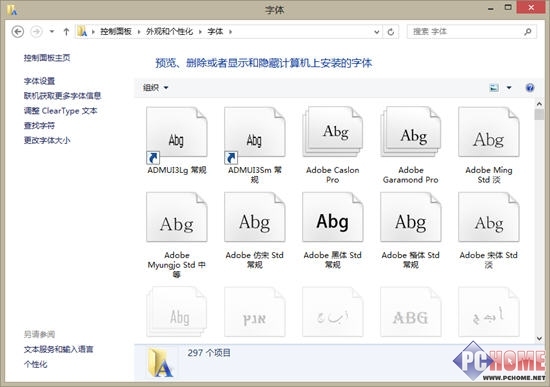Click scrollbar down arrow in font list
Screen dimensions: 550x387
coord(539,338)
